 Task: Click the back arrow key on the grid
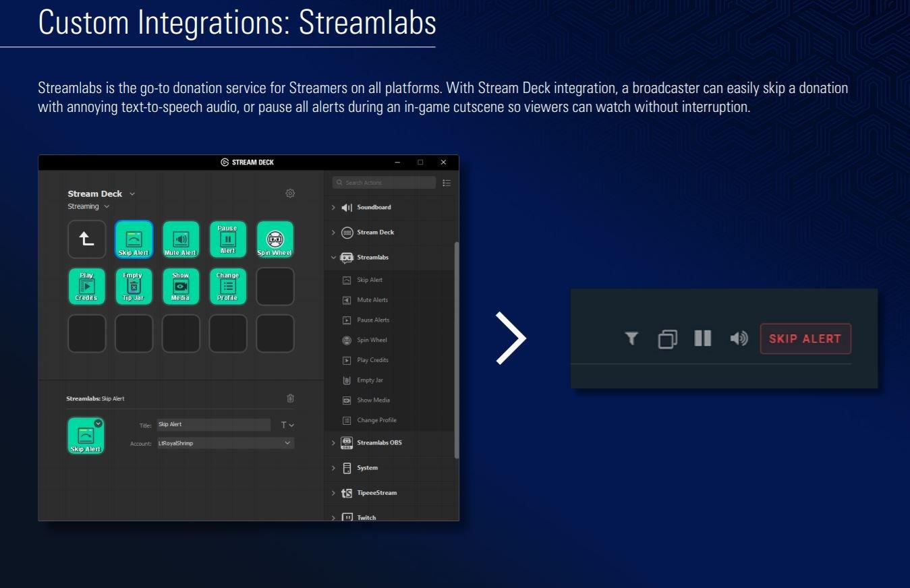[x=86, y=239]
